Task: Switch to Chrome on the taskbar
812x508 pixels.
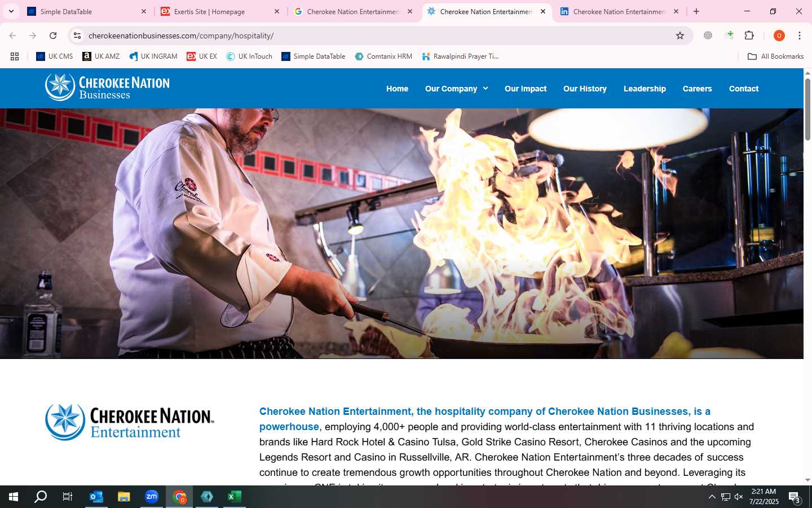Action: pos(179,497)
